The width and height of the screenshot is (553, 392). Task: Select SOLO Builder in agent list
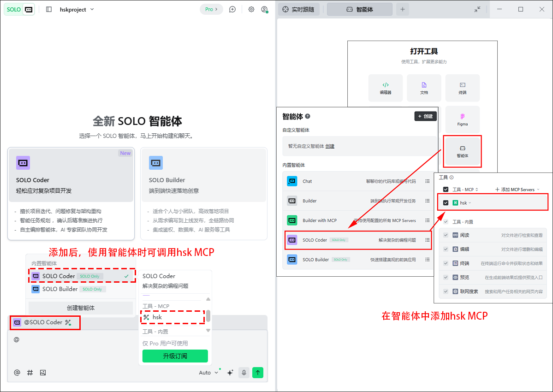tap(60, 289)
